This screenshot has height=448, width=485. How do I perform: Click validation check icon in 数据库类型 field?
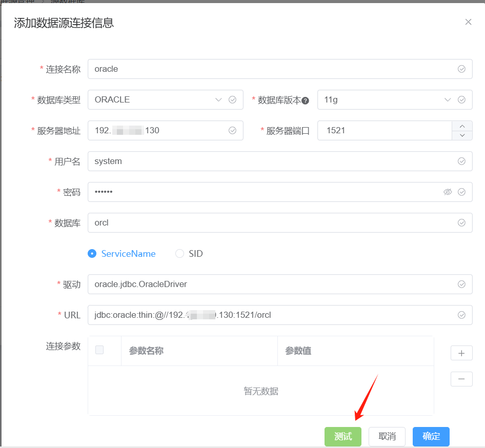tap(232, 99)
